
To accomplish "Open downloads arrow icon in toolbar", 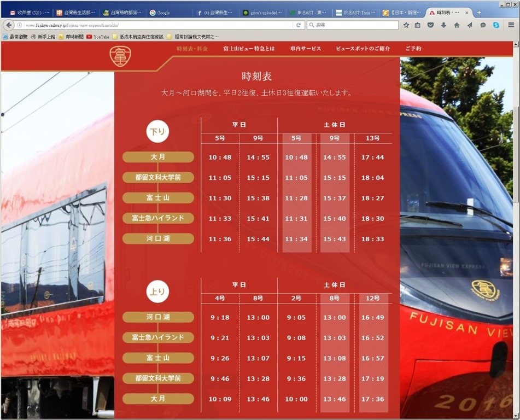I will (443, 25).
